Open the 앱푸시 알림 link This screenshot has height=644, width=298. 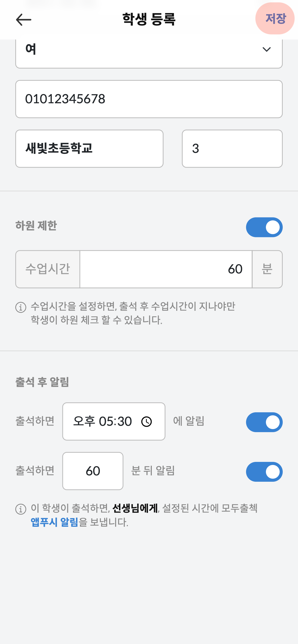coord(54,522)
